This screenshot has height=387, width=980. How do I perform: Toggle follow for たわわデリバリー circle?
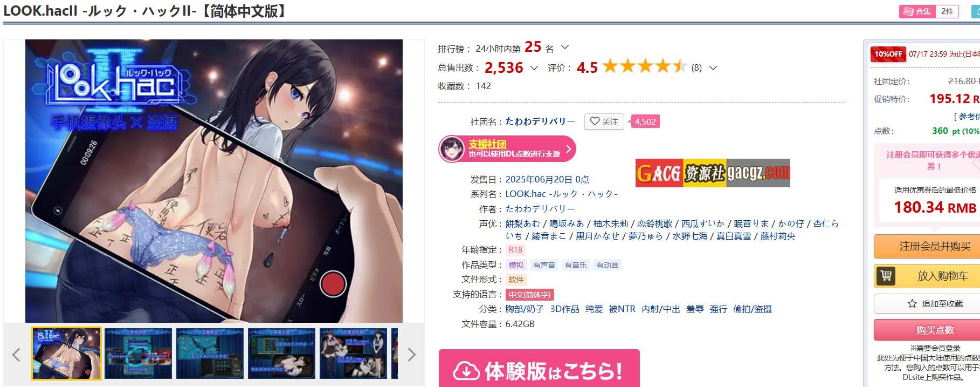point(604,121)
